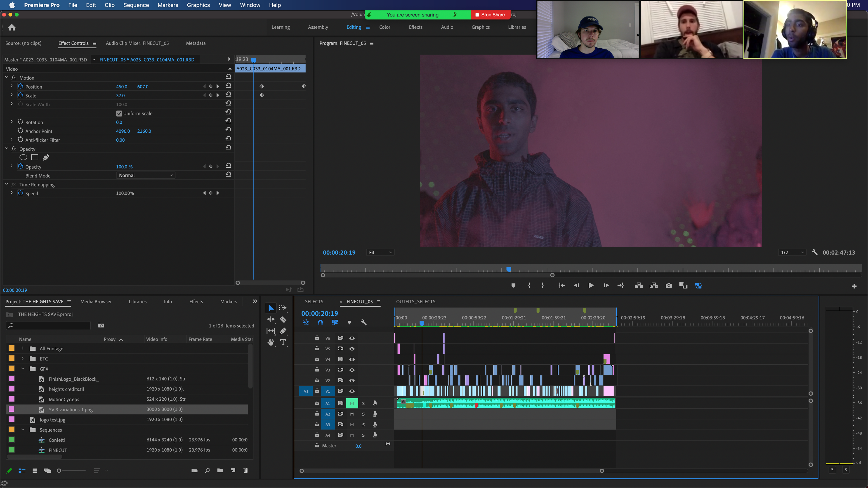The height and width of the screenshot is (488, 868).
Task: Create ellipse opacity mask
Action: pyautogui.click(x=23, y=157)
